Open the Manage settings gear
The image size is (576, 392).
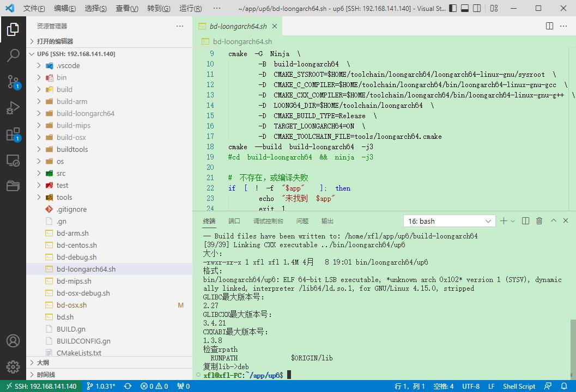13,366
